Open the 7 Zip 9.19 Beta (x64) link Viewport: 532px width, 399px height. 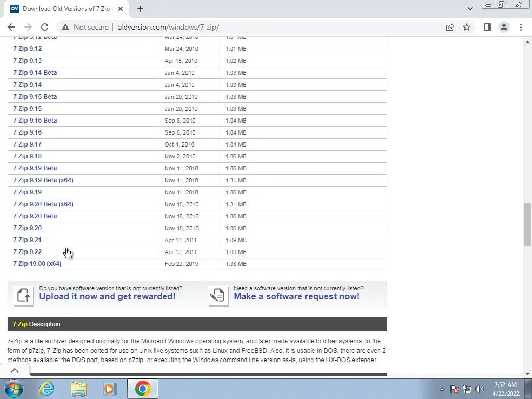(x=43, y=180)
